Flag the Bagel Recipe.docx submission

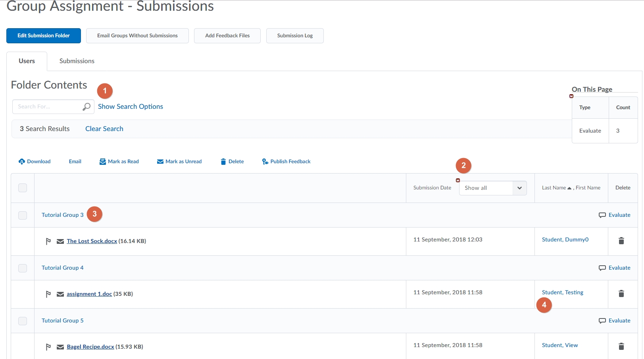[48, 347]
